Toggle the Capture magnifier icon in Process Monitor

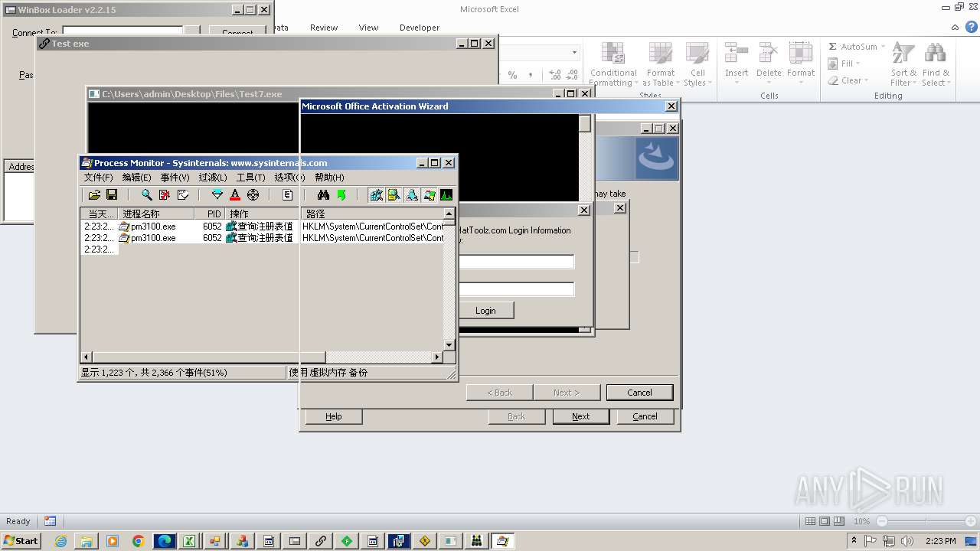pos(146,195)
